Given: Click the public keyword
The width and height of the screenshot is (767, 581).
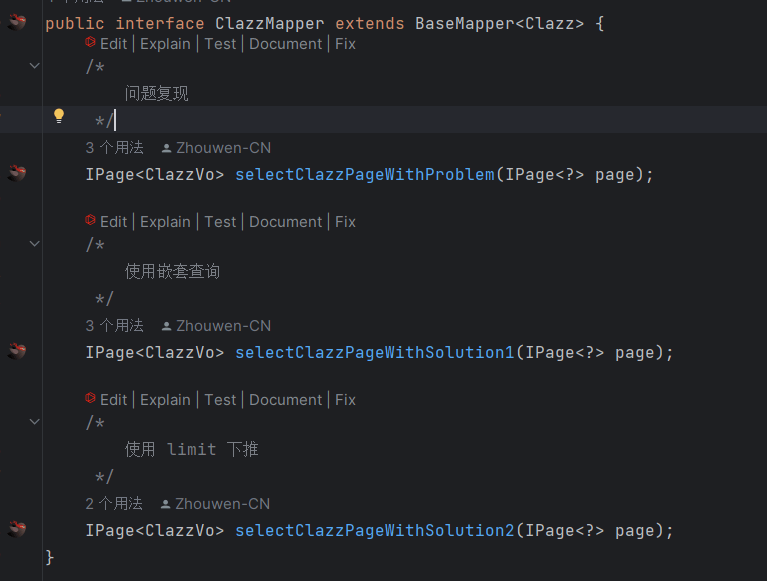Looking at the screenshot, I should pos(75,23).
